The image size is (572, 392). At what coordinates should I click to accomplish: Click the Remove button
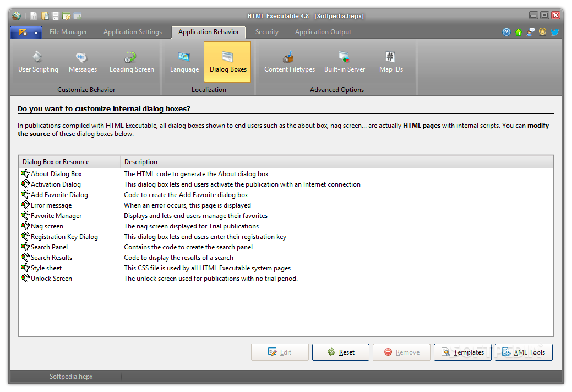pyautogui.click(x=402, y=352)
